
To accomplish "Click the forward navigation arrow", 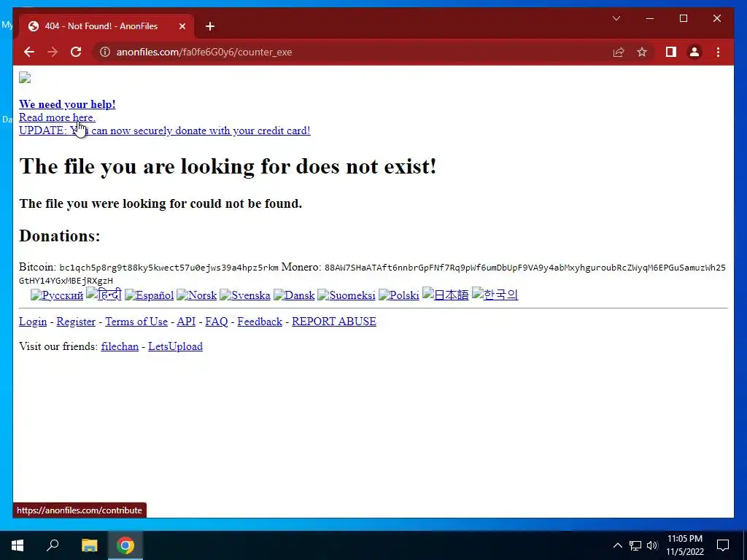I will (x=53, y=52).
